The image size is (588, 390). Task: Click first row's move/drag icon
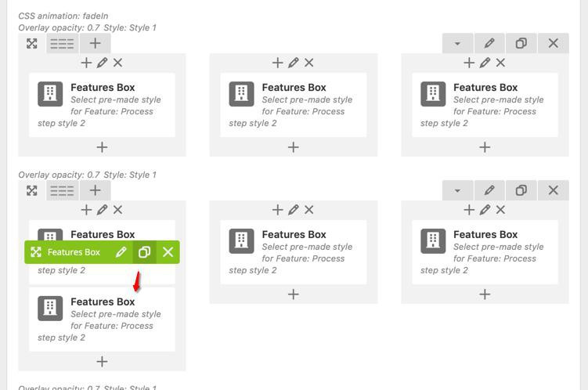32,44
